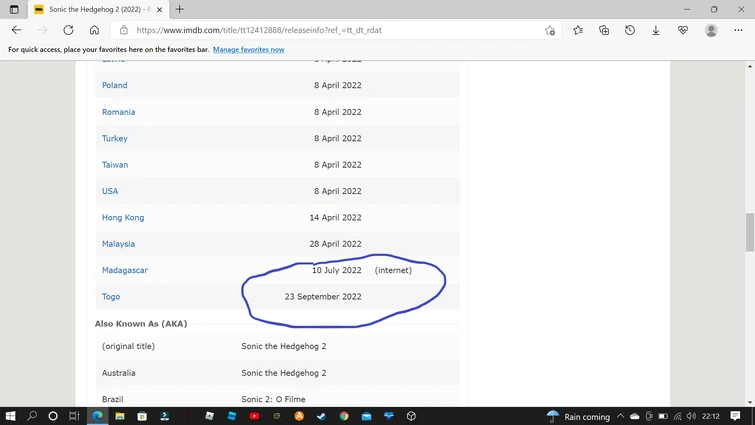The image size is (755, 425).
Task: Open a new browser tab
Action: [x=180, y=9]
